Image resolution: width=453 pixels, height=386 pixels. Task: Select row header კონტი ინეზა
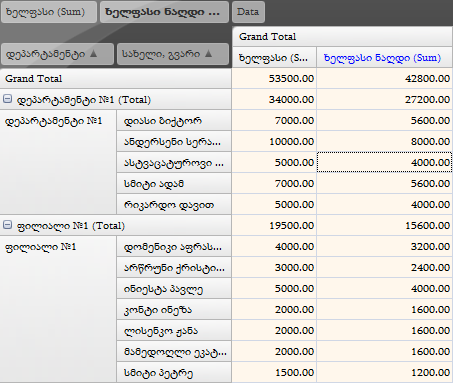point(174,309)
